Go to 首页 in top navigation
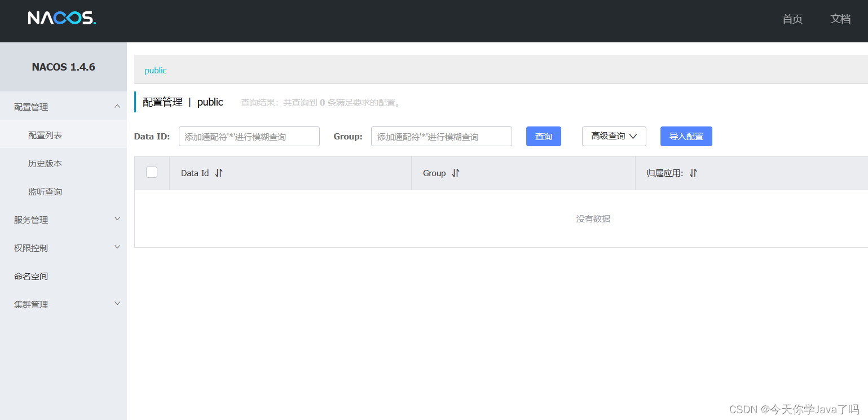 (x=792, y=19)
